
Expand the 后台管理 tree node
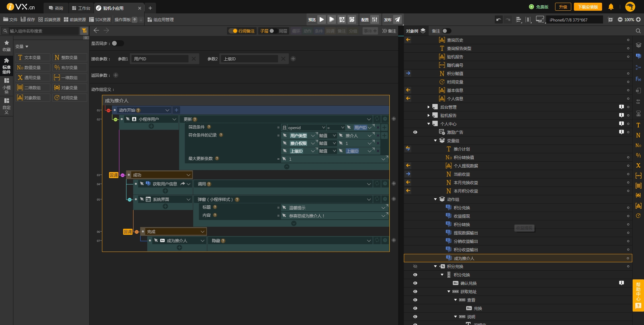click(x=428, y=107)
